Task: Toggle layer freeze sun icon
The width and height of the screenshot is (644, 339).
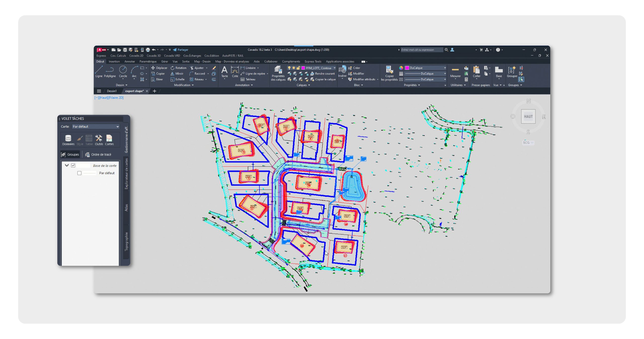Action: click(x=294, y=68)
